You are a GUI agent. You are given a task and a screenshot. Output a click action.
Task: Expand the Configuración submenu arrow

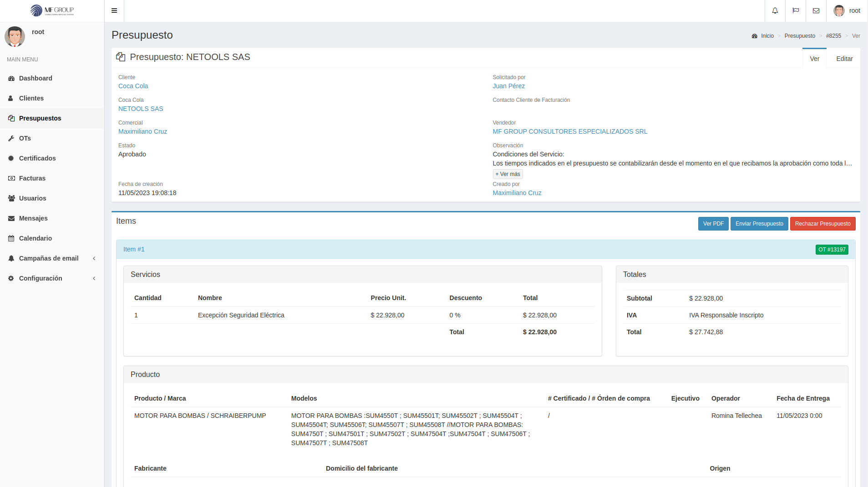click(x=94, y=278)
